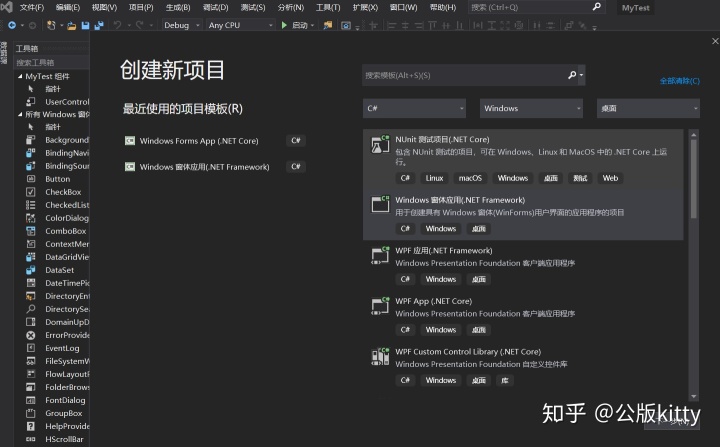Click the template list scroll up arrow
This screenshot has width=720, height=447.
pyautogui.click(x=693, y=135)
